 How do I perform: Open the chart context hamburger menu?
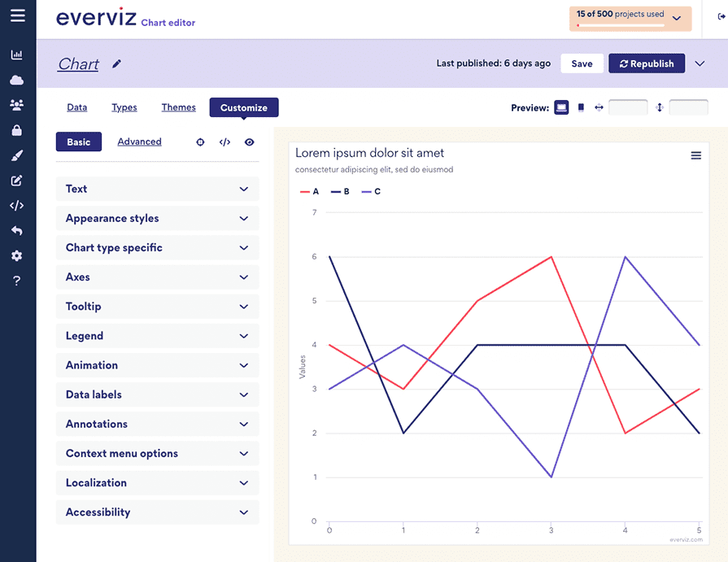[x=695, y=155]
